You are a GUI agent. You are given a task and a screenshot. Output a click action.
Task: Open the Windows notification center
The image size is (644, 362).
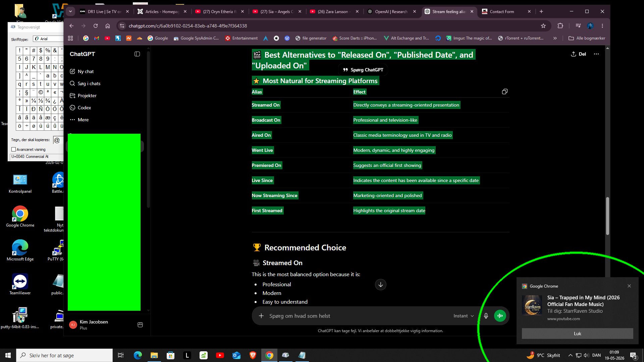tap(633, 356)
